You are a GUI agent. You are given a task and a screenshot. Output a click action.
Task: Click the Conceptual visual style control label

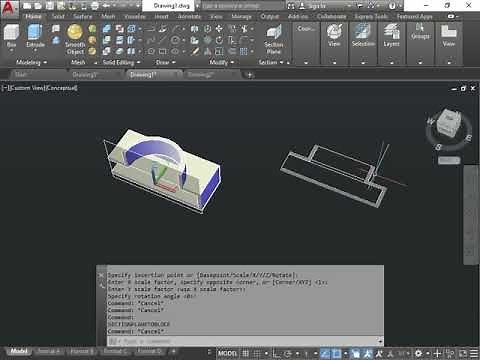point(61,88)
